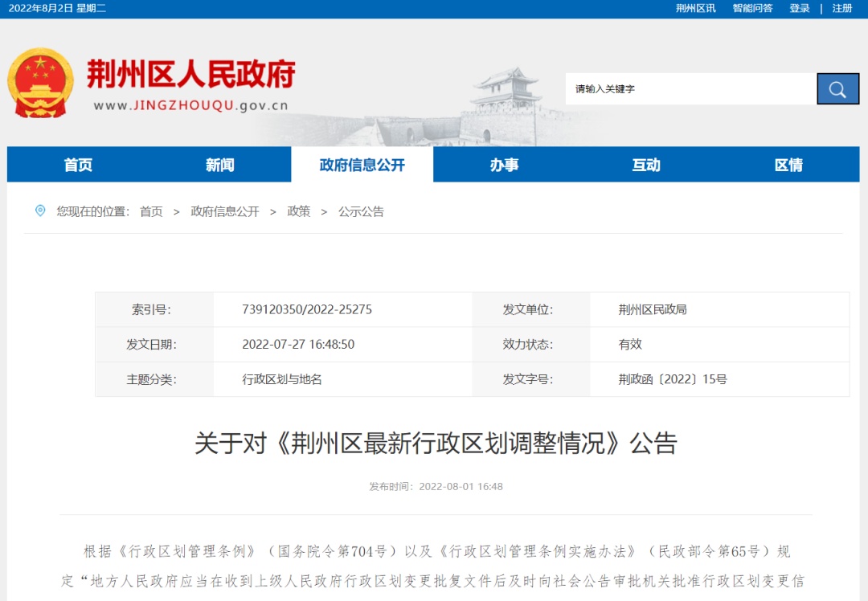Click 首页 in the breadcrumb
The width and height of the screenshot is (868, 601).
coord(151,211)
